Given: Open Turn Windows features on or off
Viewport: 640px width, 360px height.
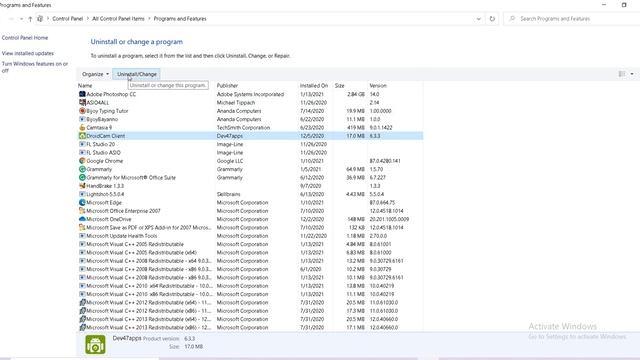Looking at the screenshot, I should click(35, 67).
